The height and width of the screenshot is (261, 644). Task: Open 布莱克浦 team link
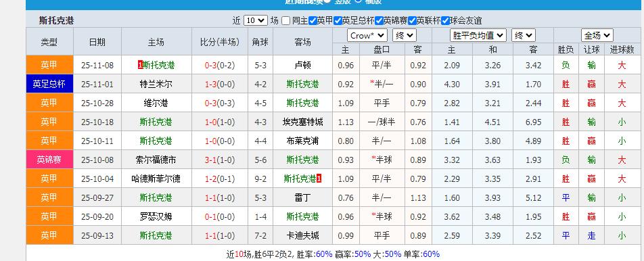point(302,141)
